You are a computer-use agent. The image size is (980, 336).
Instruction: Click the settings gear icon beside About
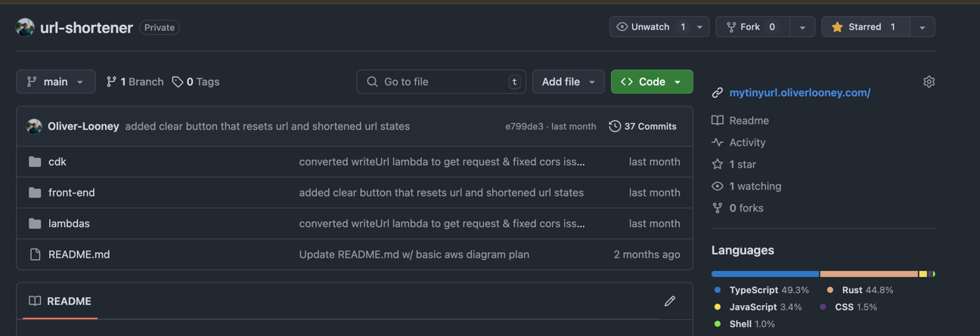(x=929, y=82)
